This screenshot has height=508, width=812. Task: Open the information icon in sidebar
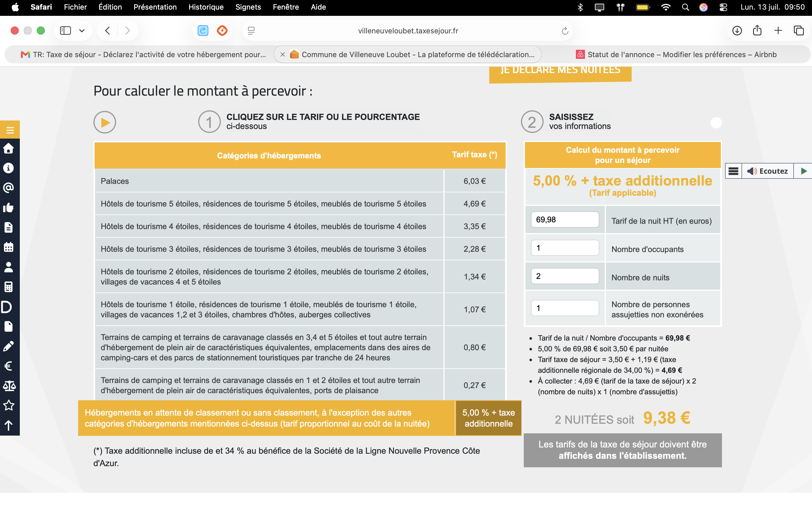[8, 168]
